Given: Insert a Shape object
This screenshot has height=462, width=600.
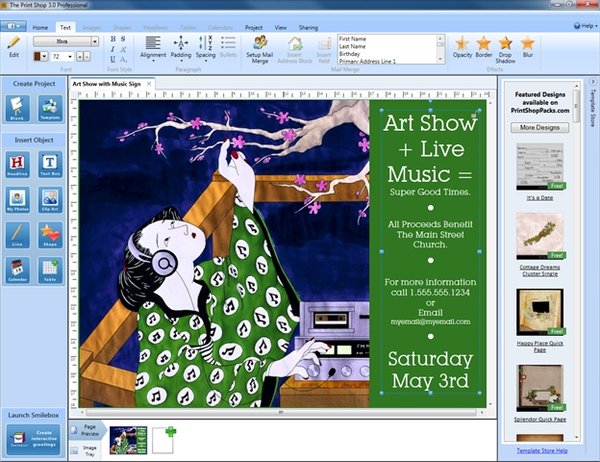Looking at the screenshot, I should 48,235.
